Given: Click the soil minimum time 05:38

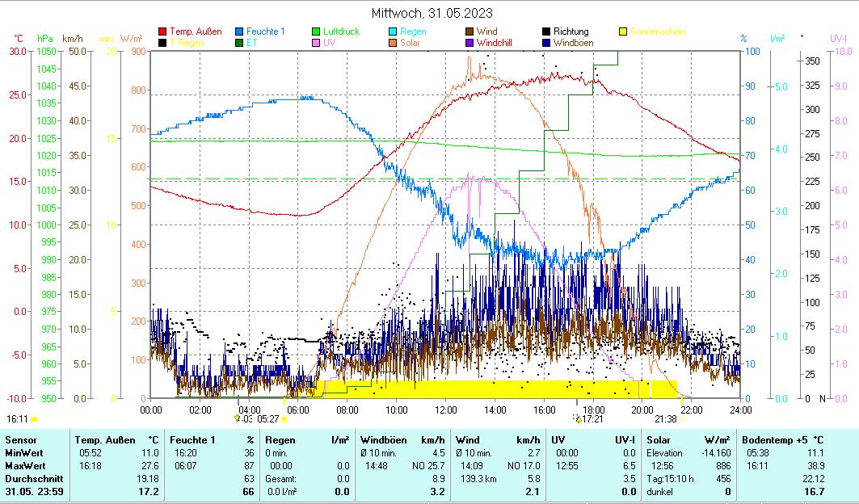Looking at the screenshot, I should [x=758, y=453].
